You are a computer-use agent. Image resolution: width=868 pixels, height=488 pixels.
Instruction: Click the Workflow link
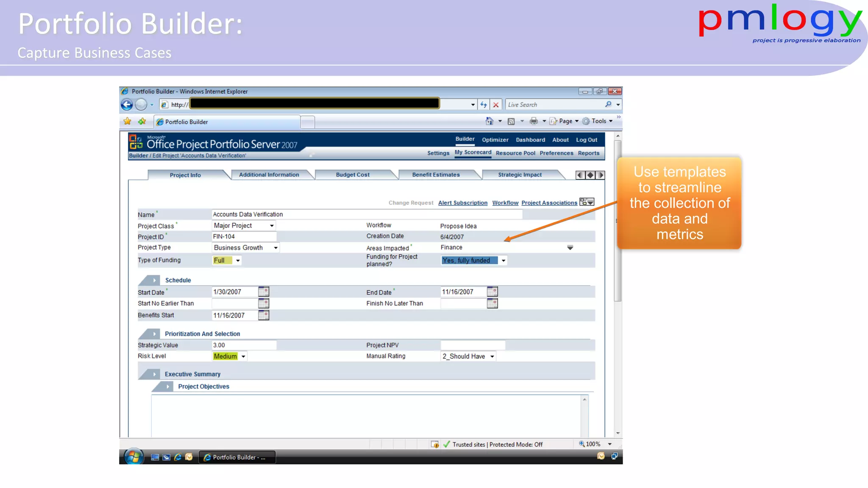(505, 203)
